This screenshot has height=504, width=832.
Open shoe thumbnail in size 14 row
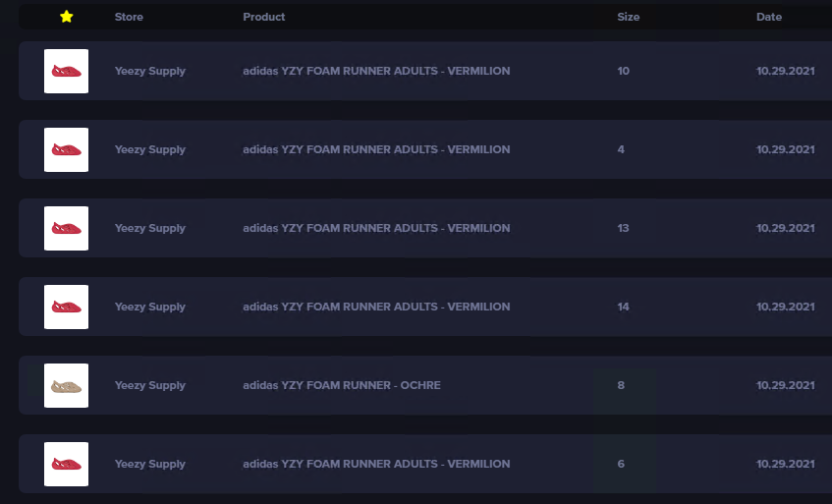[x=67, y=307]
